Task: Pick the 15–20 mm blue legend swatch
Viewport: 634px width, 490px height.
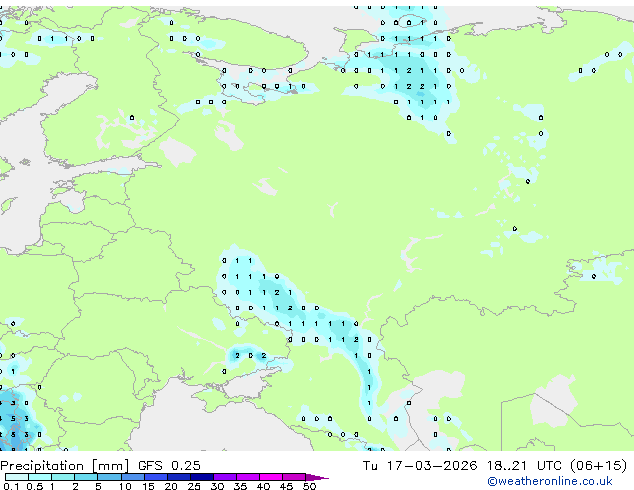Action: coord(156,477)
